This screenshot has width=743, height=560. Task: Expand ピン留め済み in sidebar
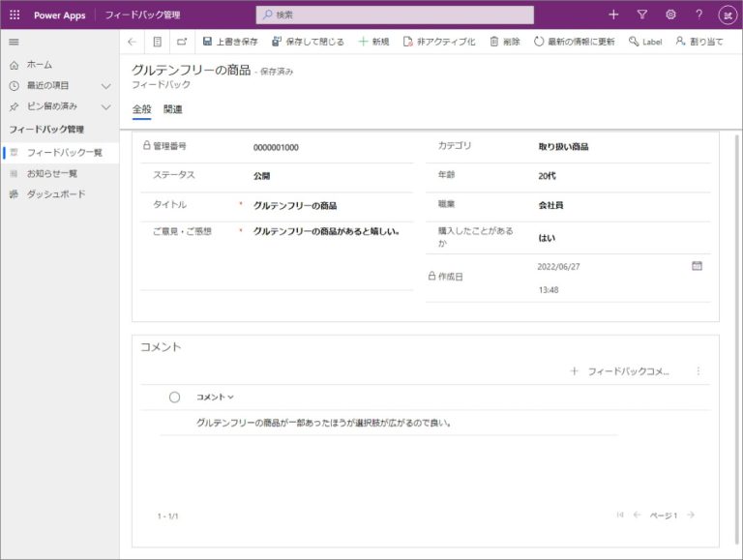[x=106, y=106]
